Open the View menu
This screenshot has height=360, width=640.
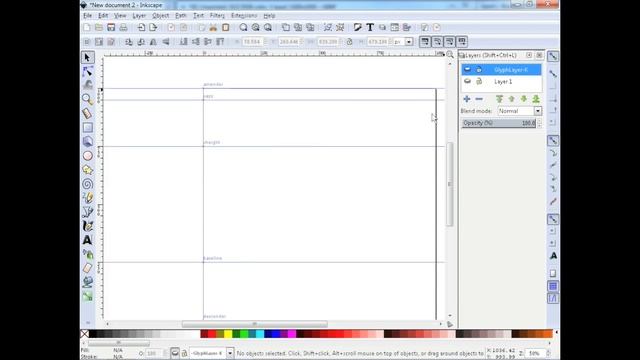pos(120,16)
